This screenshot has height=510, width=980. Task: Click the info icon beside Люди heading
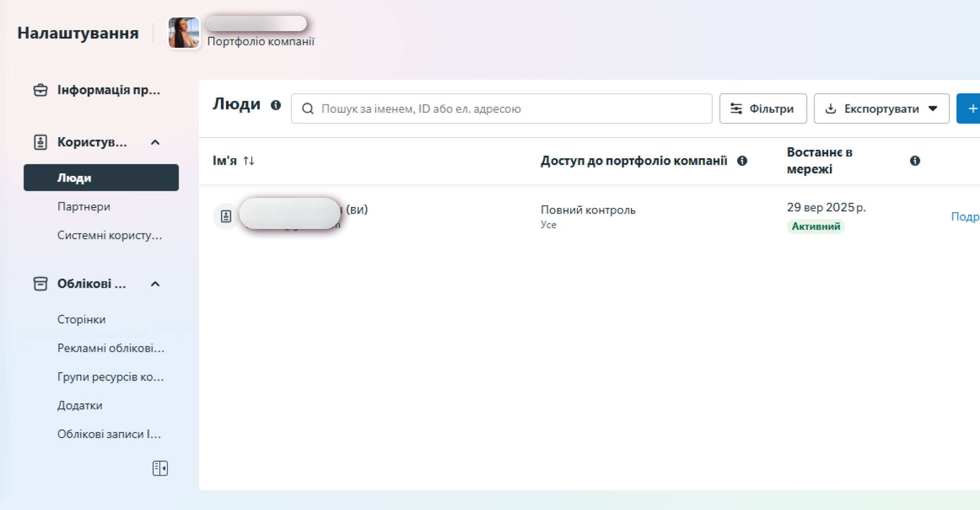click(x=277, y=105)
